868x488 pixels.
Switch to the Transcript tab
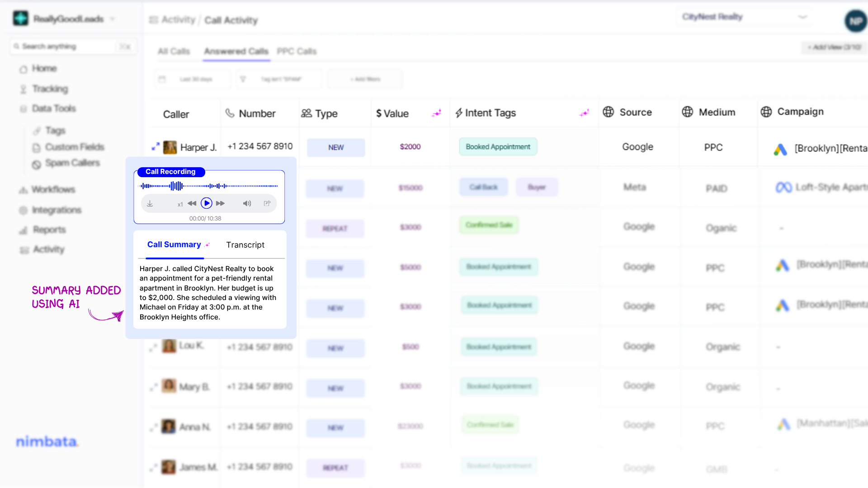pyautogui.click(x=245, y=245)
